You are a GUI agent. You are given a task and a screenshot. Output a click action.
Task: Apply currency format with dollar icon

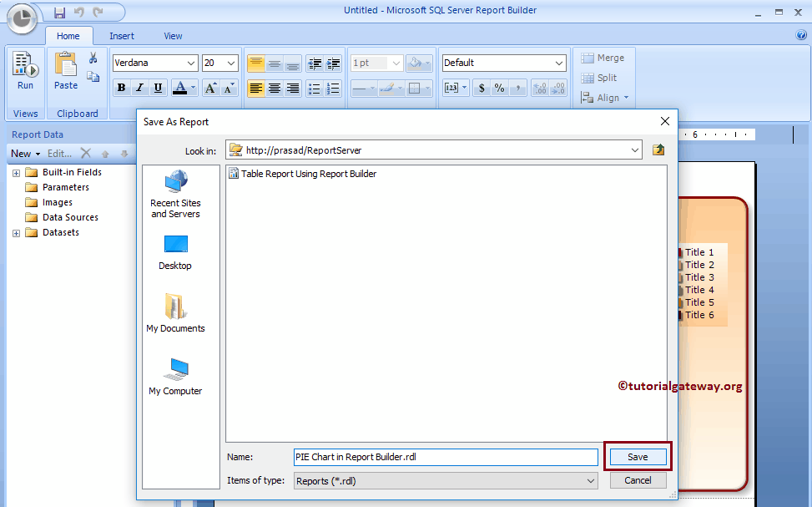pos(482,89)
